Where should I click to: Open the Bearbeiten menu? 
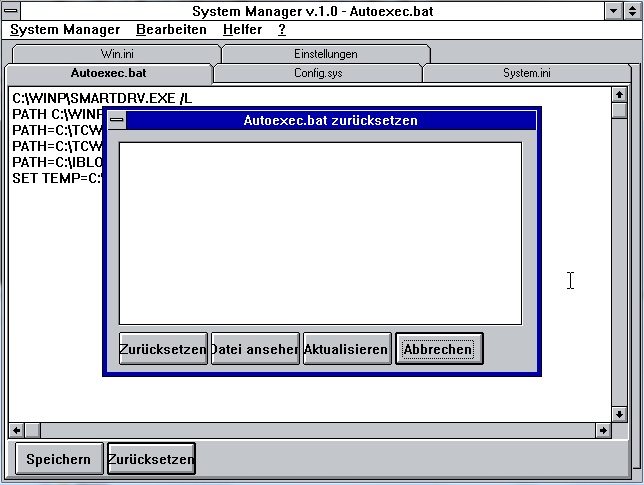click(x=171, y=30)
